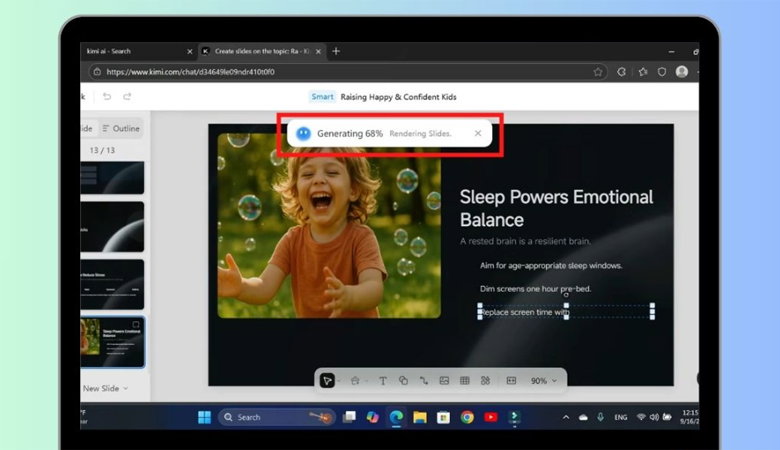Click subtitle A rested brain is a resilient brain
This screenshot has width=780, height=450.
525,241
